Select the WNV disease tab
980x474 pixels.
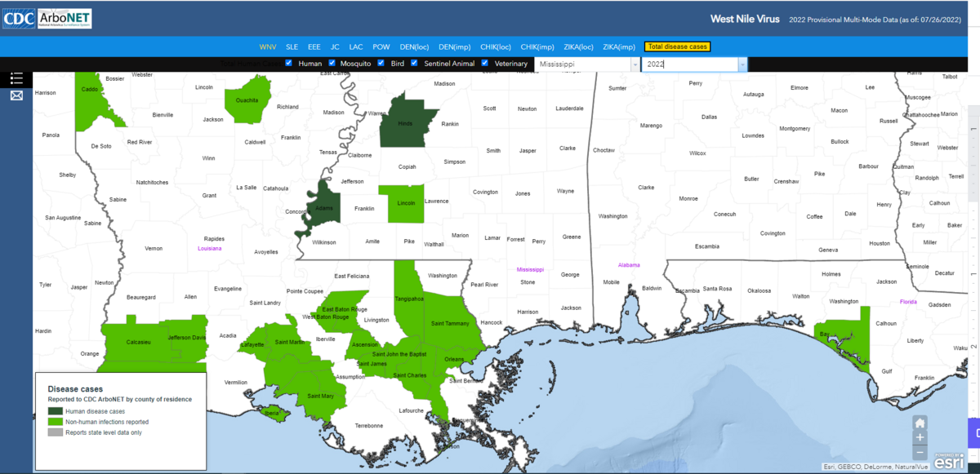click(268, 47)
